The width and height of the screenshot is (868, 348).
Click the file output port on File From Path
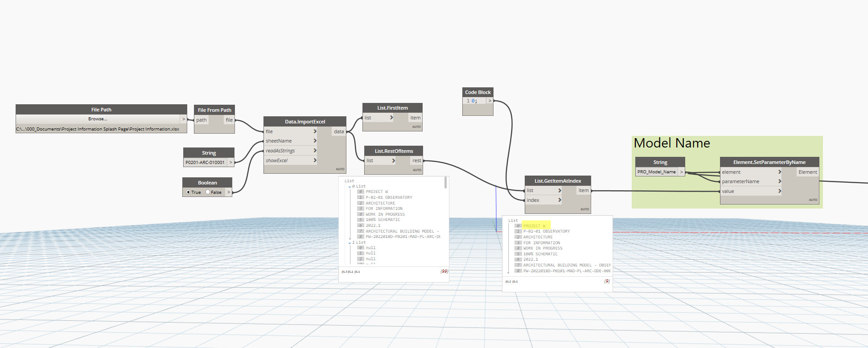229,120
